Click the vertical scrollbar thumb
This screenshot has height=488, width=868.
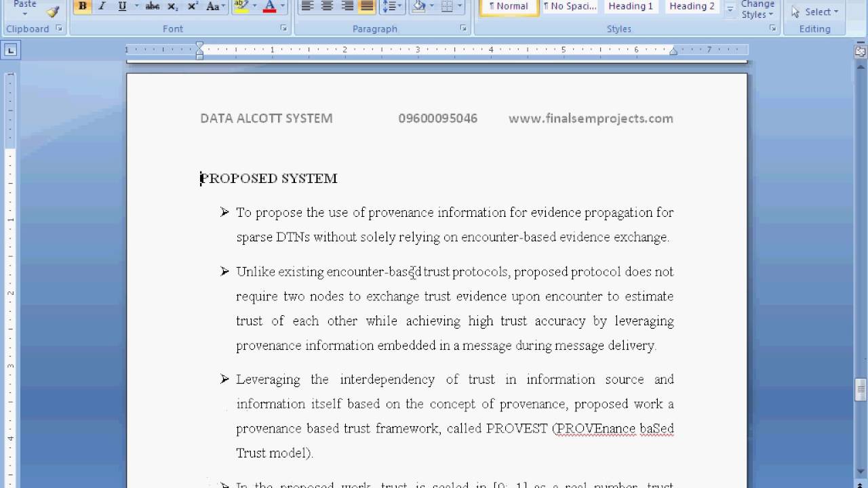[x=861, y=389]
